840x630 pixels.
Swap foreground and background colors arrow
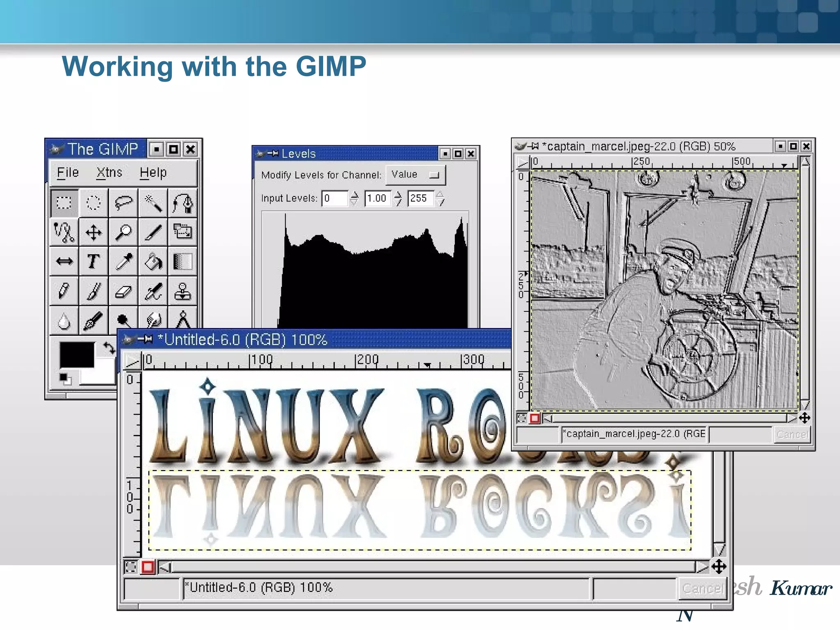point(109,348)
